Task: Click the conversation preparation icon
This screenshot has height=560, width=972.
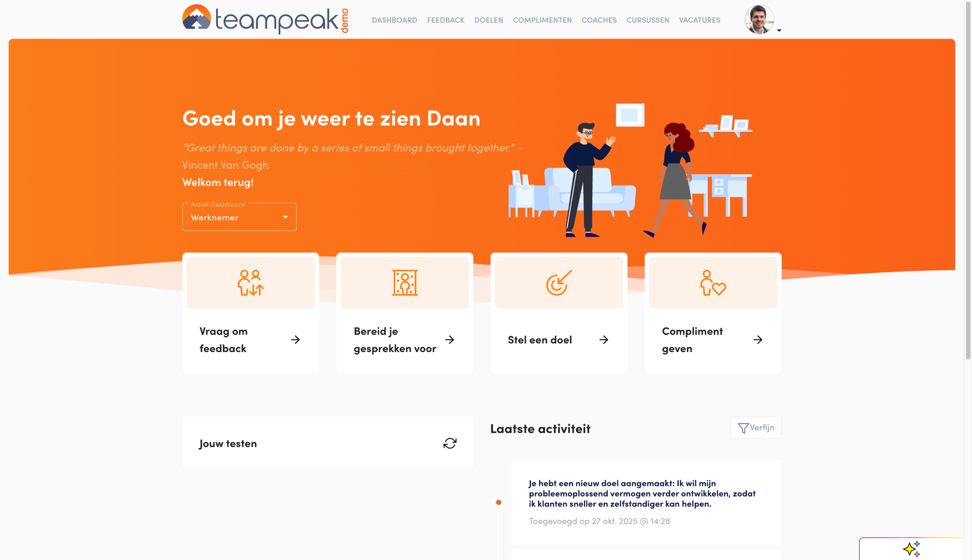Action: tap(405, 283)
